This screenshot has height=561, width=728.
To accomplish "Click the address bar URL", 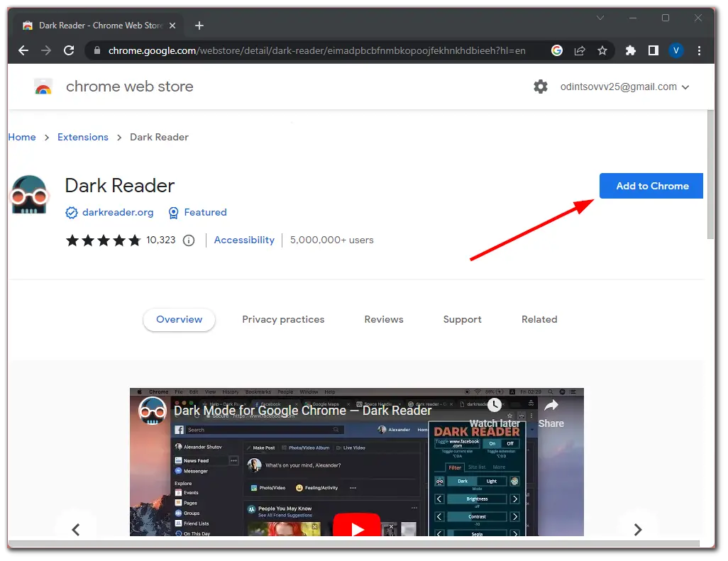I will coord(316,50).
